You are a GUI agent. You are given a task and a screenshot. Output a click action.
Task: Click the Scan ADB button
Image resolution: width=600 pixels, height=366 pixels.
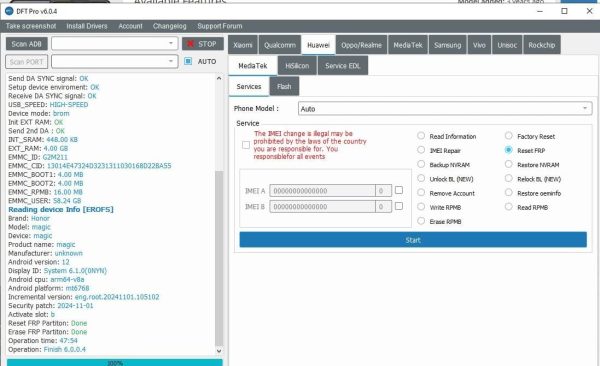(x=26, y=44)
